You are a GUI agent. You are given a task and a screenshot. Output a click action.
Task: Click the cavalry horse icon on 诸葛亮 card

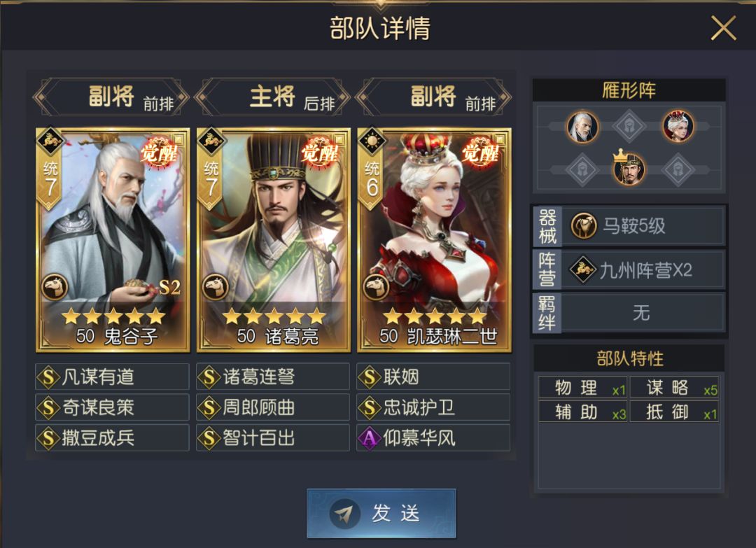215,287
